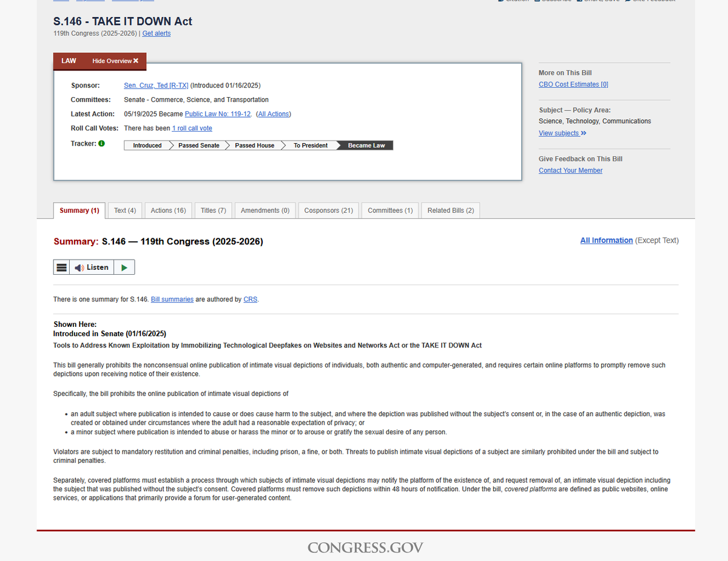Click Introduced in Senate (01/16/2025) text

tap(110, 334)
